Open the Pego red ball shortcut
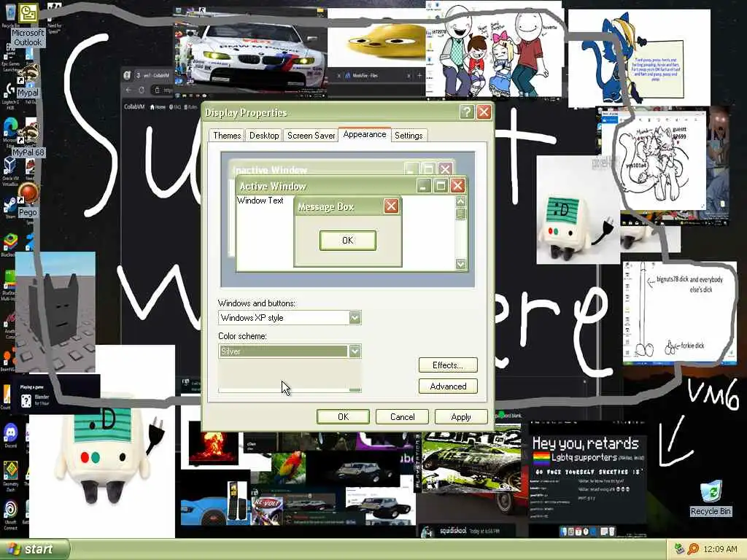Screen dimensions: 747x560 [x=28, y=200]
